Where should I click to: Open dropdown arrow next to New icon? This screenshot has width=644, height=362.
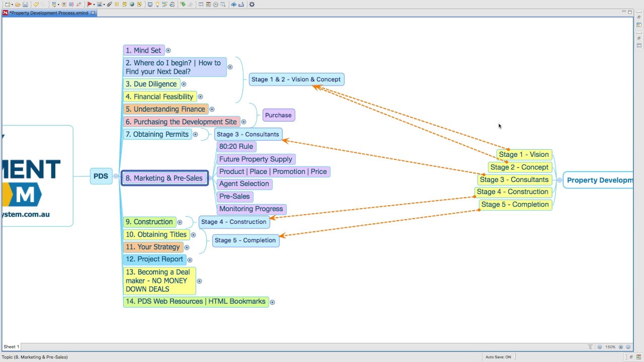12,4
